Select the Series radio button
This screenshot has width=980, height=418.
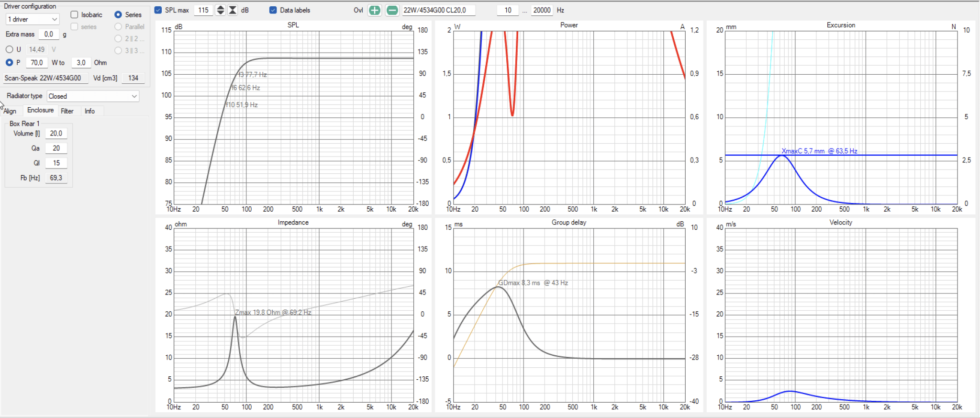tap(118, 15)
